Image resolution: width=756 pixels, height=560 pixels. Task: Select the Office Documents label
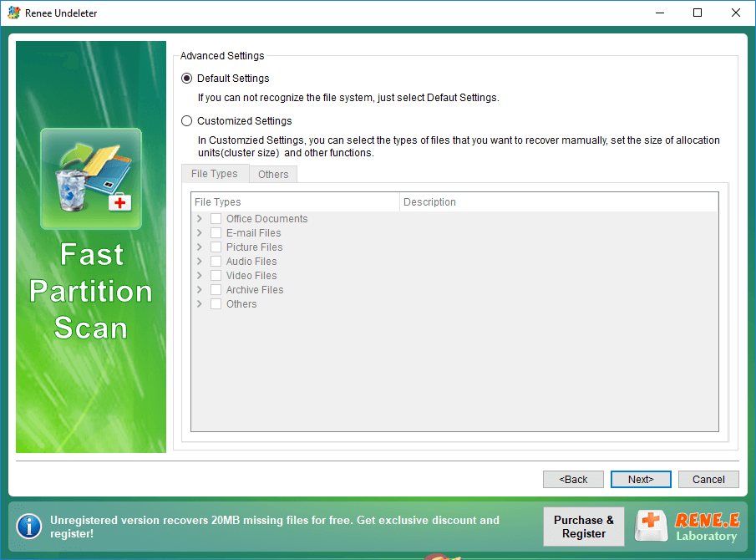[266, 218]
